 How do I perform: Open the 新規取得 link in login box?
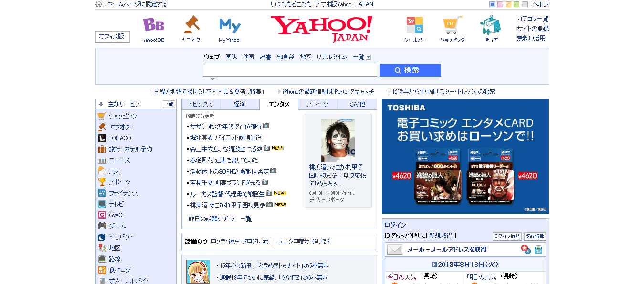coord(441,236)
